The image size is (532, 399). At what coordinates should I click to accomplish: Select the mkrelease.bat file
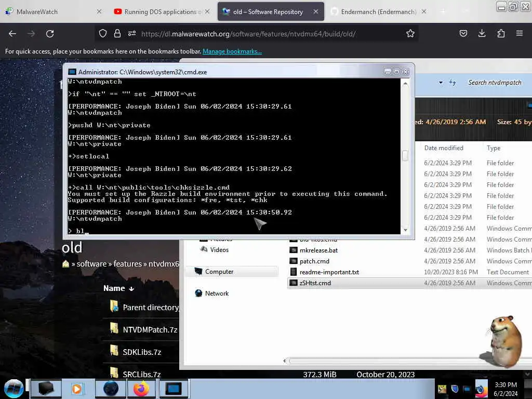(x=318, y=250)
